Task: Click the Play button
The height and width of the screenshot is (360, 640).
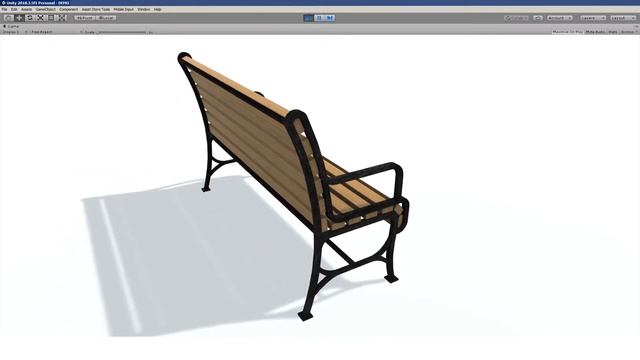Action: [309, 18]
